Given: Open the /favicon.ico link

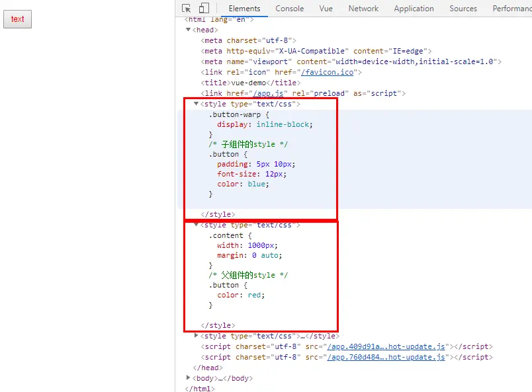Looking at the screenshot, I should tap(327, 72).
